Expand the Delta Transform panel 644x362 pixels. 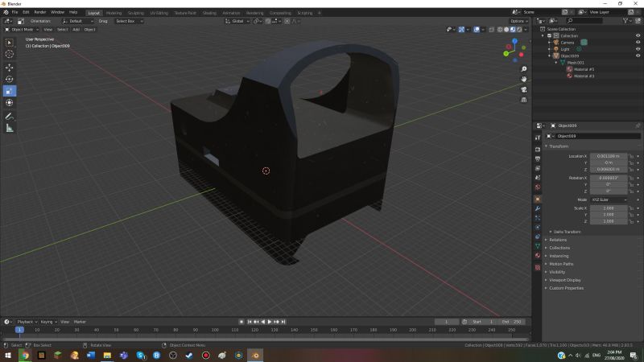pos(567,232)
